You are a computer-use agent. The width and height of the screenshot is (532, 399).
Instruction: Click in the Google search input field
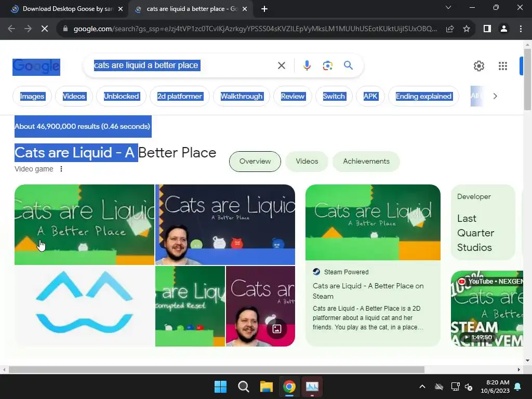click(183, 65)
